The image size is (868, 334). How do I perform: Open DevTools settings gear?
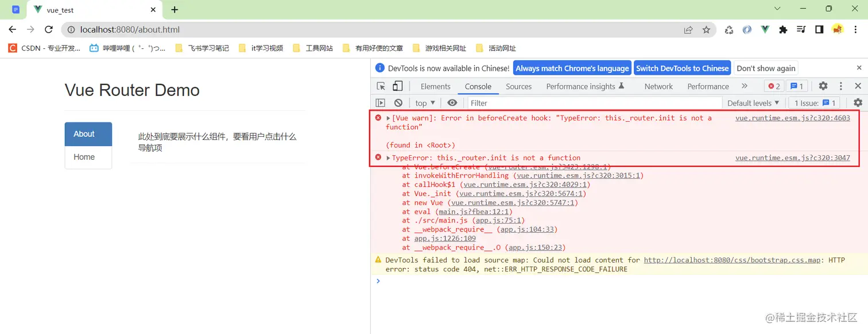tap(823, 86)
